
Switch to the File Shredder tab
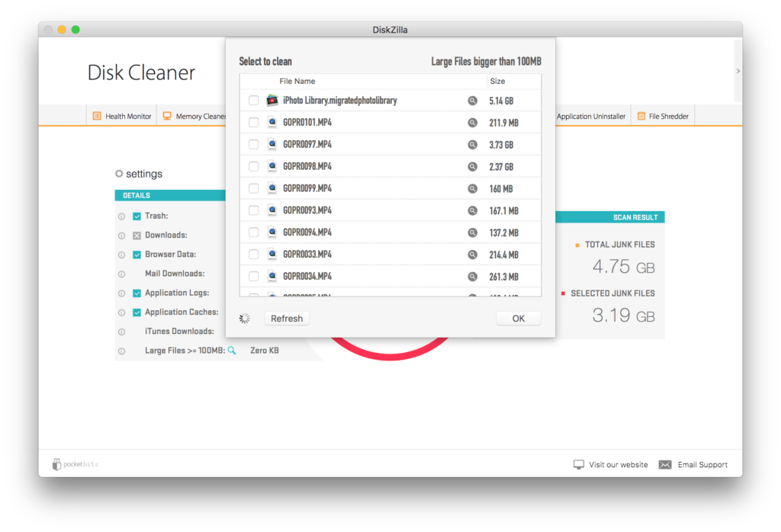pyautogui.click(x=663, y=116)
